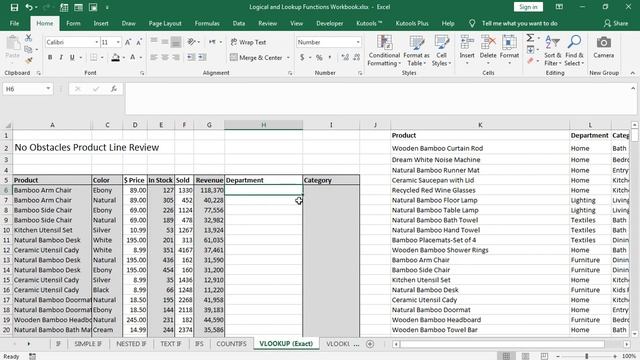Viewport: 640px width, 360px height.
Task: Collapse the ribbon with the chevron
Action: 632,73
